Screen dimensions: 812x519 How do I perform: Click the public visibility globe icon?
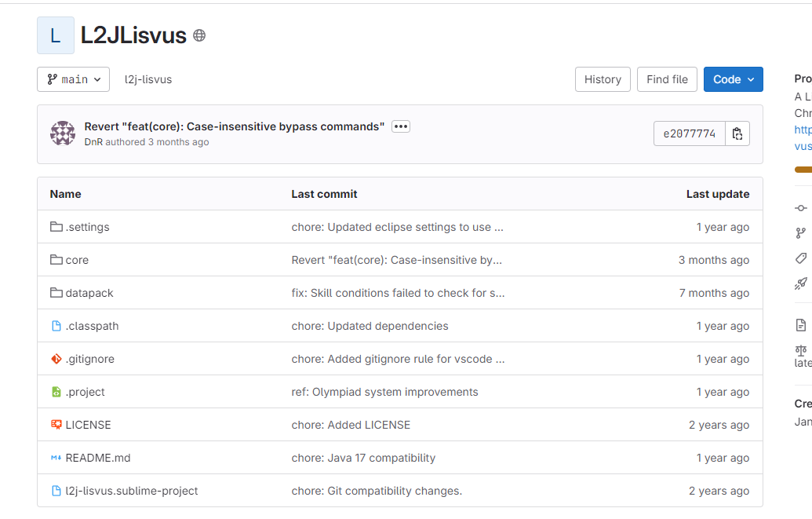(x=199, y=35)
